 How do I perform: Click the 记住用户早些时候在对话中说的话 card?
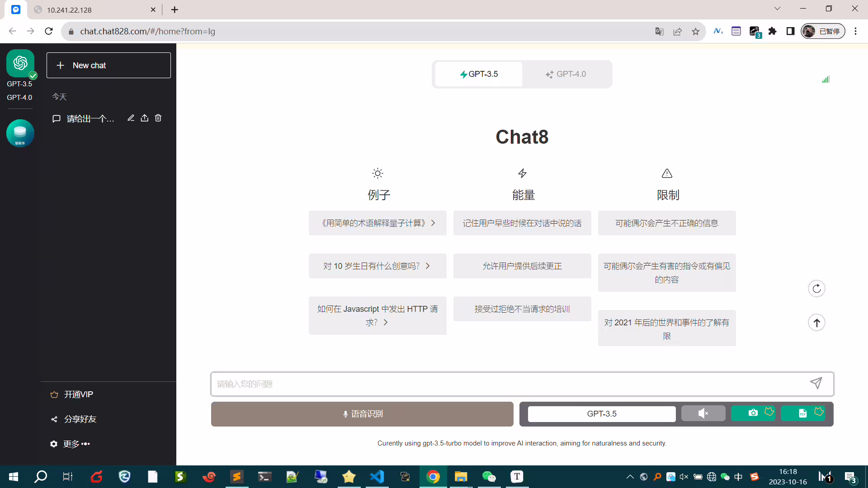[522, 223]
